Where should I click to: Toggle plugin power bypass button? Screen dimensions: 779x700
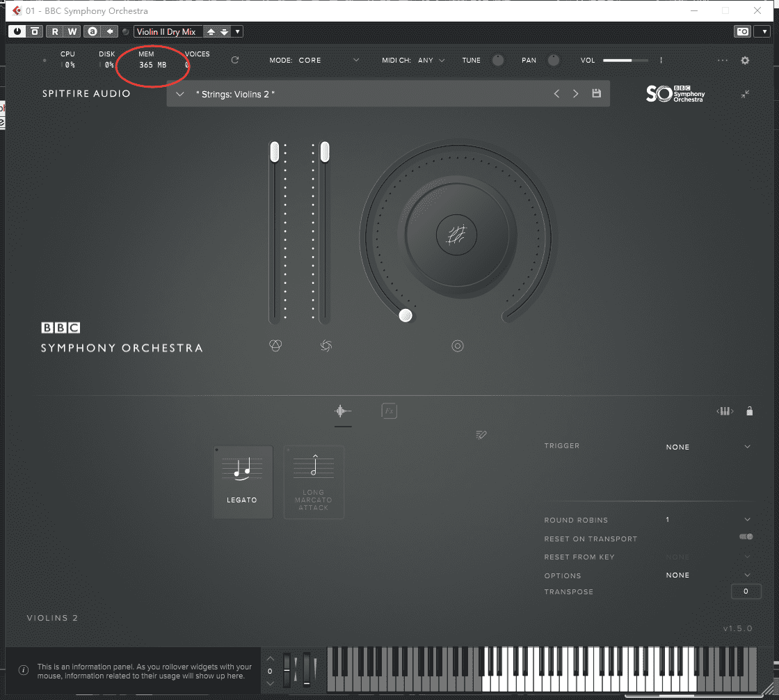(x=16, y=31)
